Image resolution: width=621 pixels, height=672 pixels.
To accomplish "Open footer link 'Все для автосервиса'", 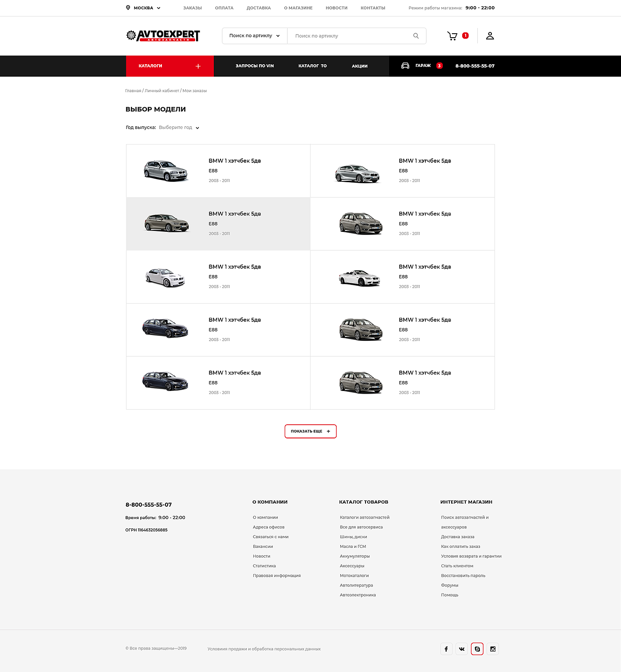I will 361,527.
